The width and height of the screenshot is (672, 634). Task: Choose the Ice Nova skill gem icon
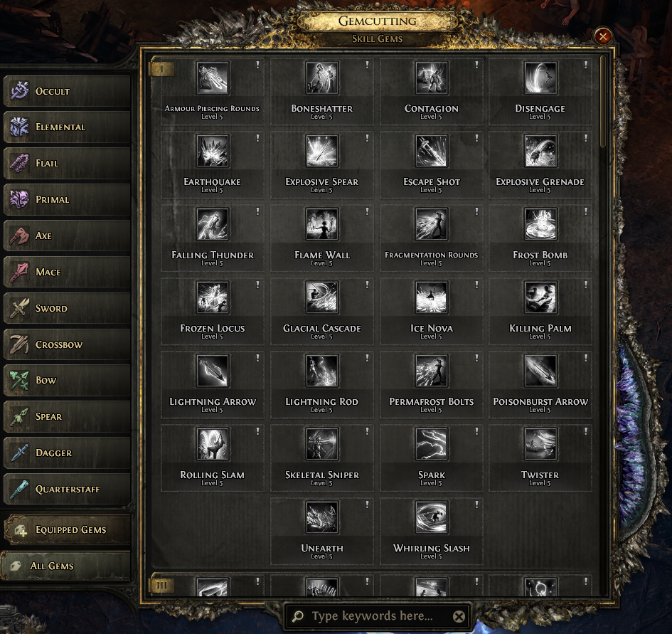(x=431, y=297)
